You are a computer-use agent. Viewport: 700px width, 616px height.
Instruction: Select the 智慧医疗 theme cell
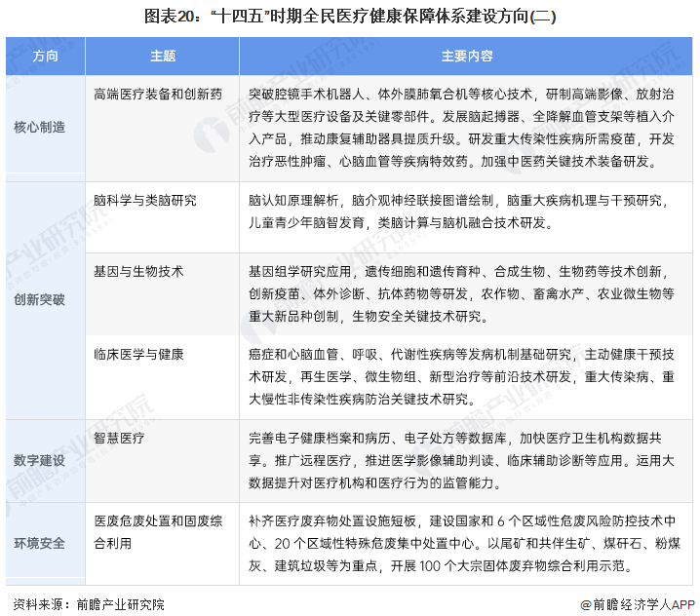pyautogui.click(x=163, y=461)
